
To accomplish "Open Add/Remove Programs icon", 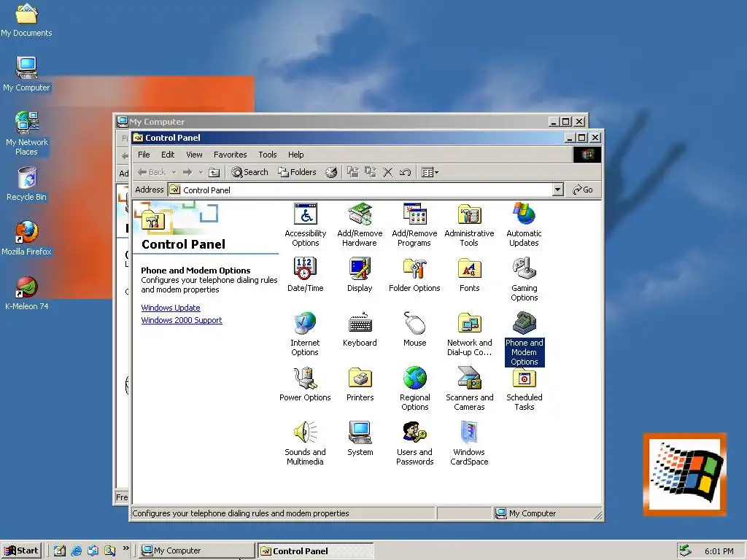I will pos(414,214).
